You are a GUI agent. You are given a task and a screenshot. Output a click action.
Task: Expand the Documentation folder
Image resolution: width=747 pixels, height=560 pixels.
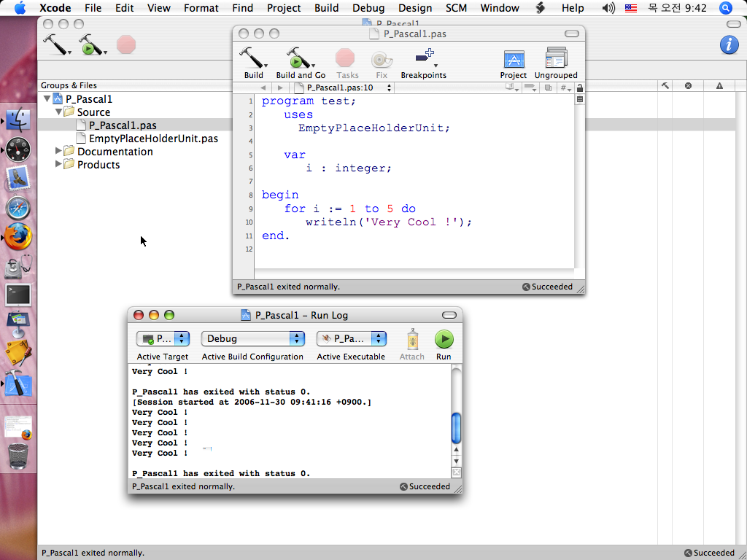tap(60, 152)
